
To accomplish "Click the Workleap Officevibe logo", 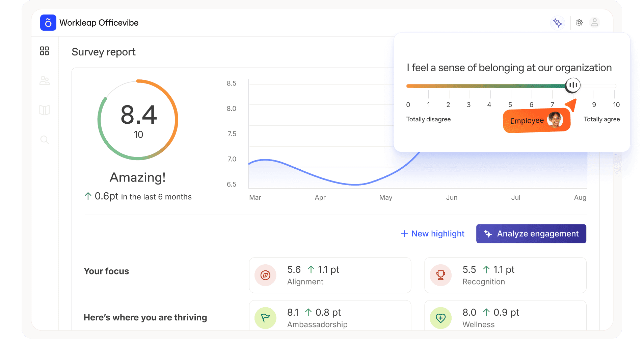I will tap(48, 22).
